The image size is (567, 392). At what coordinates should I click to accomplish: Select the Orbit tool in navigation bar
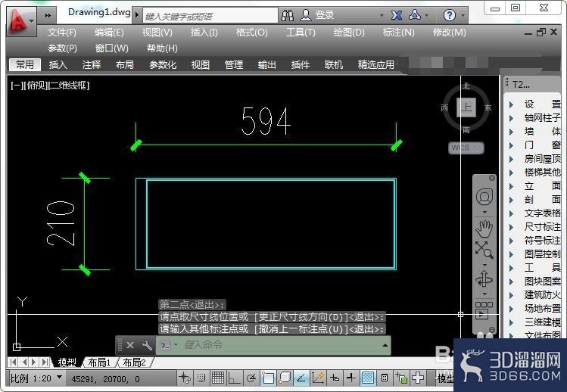pyautogui.click(x=484, y=278)
